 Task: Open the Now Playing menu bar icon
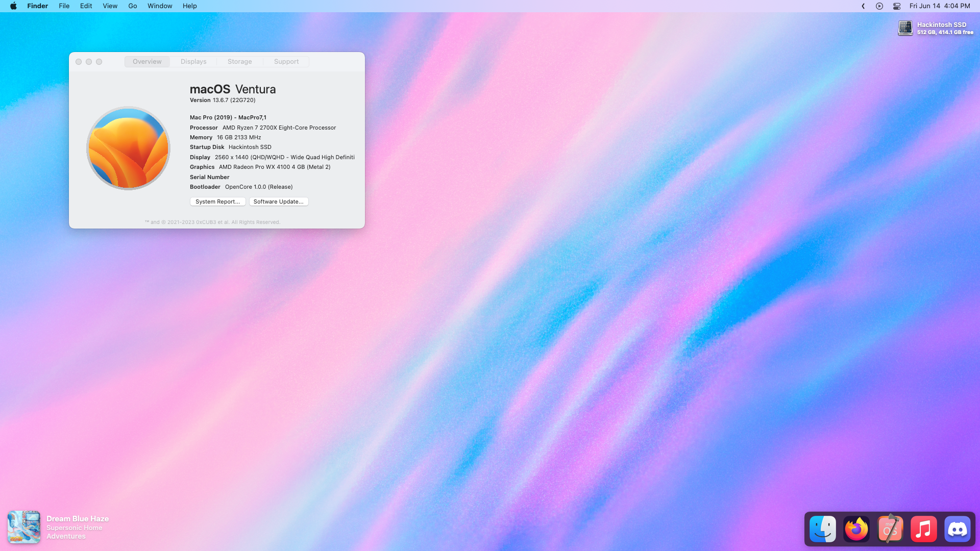tap(879, 6)
